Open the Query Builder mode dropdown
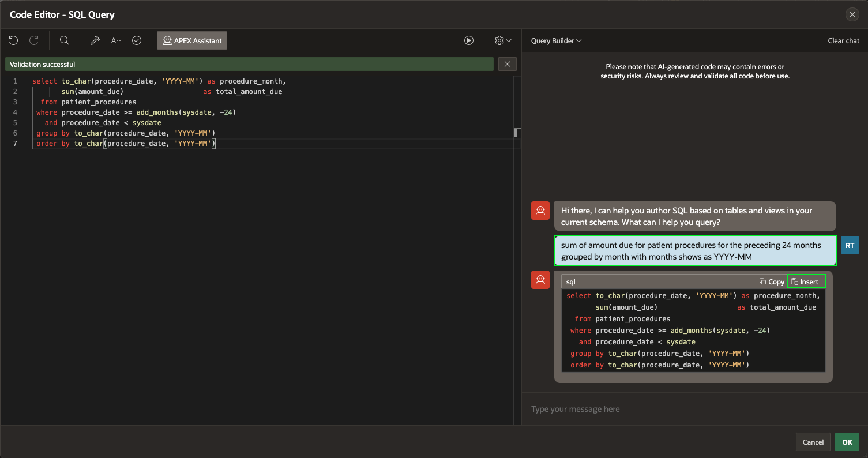 tap(556, 41)
